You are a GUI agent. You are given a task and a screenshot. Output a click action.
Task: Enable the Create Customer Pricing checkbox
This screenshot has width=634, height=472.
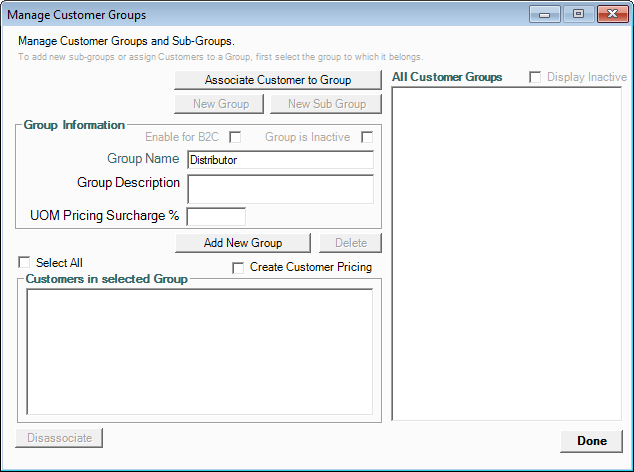point(238,268)
